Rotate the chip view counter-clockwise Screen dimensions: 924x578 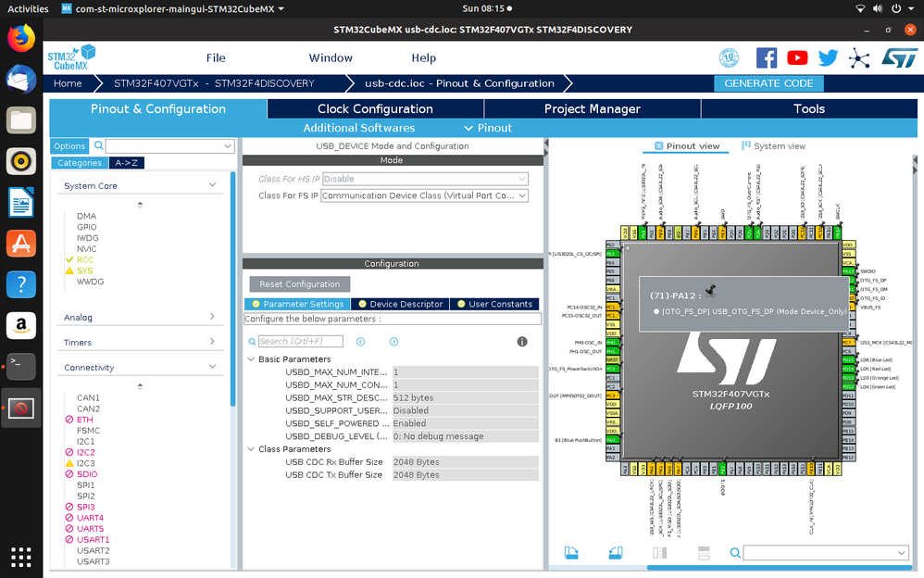click(x=615, y=553)
